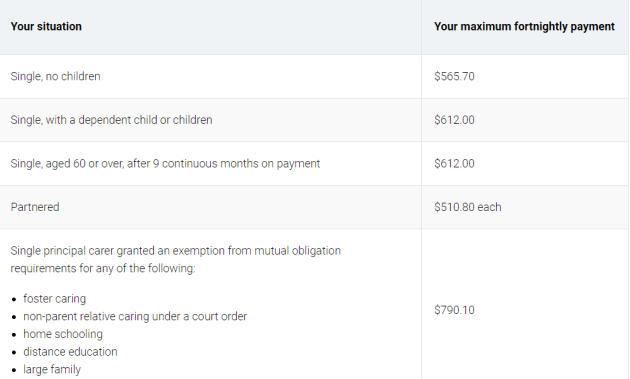630x379 pixels.
Task: Click the "Your maximum fortnightly payment" header
Action: (524, 27)
